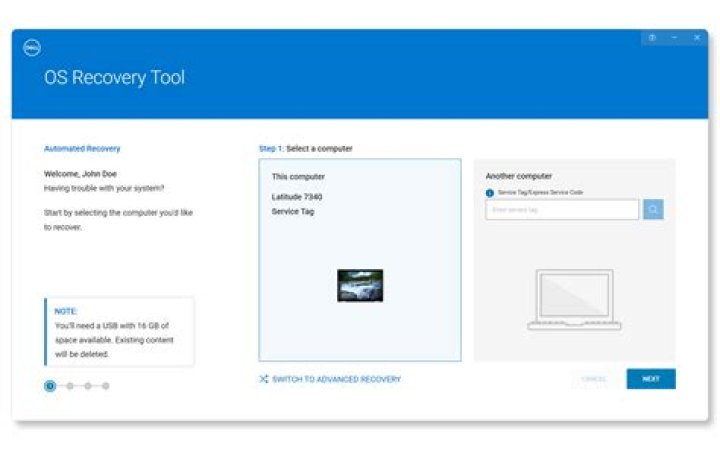The image size is (720, 450).
Task: Click the Dell logo icon
Action: pos(32,47)
